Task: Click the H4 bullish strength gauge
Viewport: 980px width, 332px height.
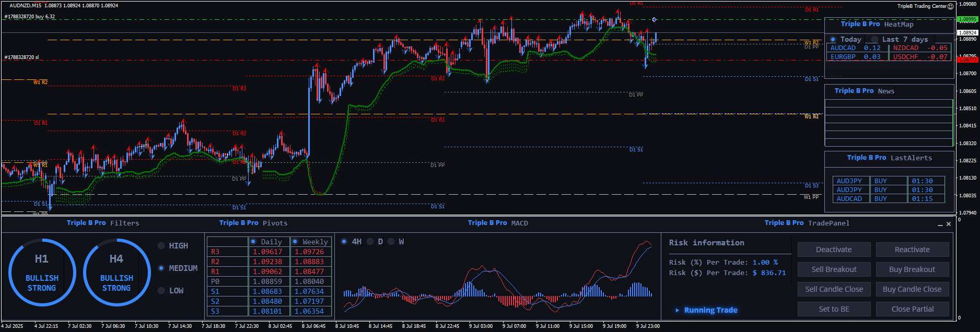Action: pyautogui.click(x=116, y=272)
